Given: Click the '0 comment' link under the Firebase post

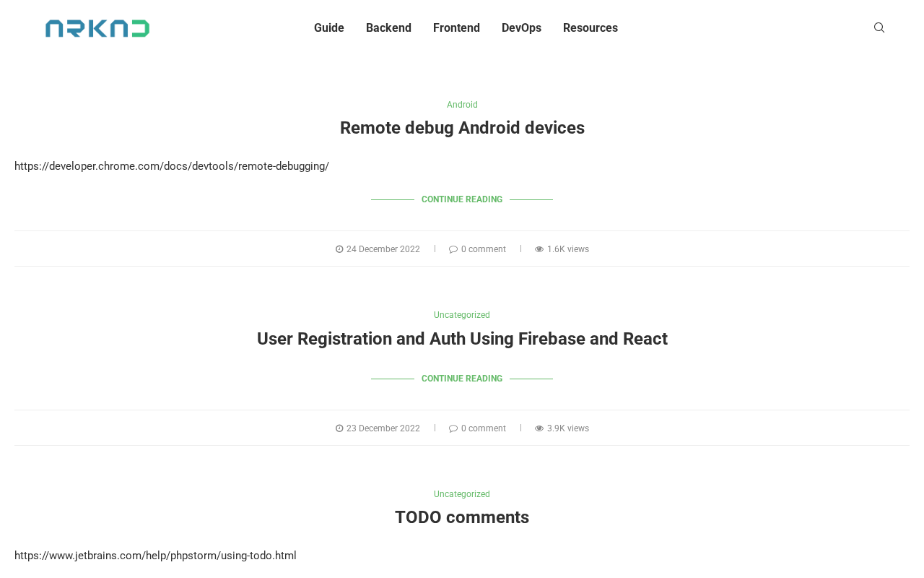Looking at the screenshot, I should click(x=483, y=428).
